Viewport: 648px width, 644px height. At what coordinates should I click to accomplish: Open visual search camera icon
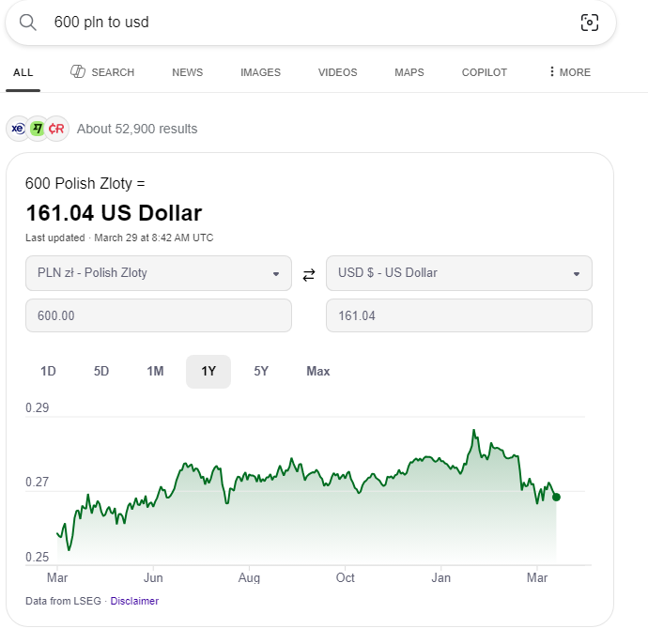tap(589, 23)
